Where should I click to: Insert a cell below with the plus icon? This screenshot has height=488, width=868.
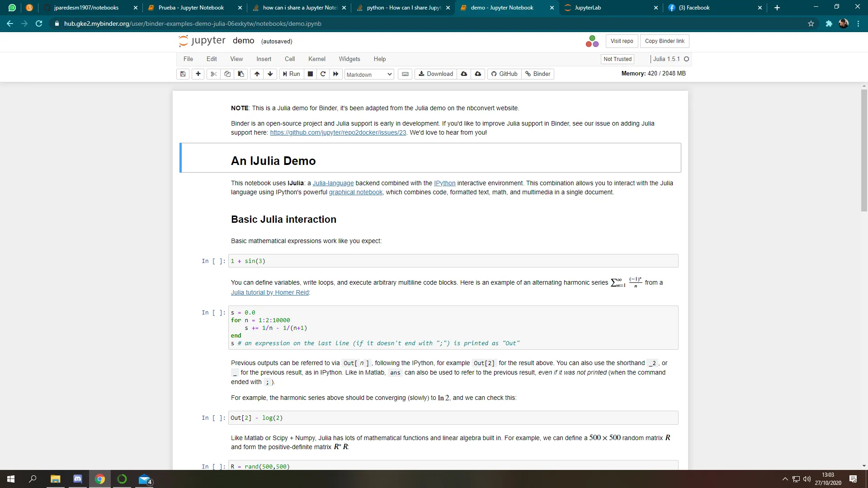198,74
